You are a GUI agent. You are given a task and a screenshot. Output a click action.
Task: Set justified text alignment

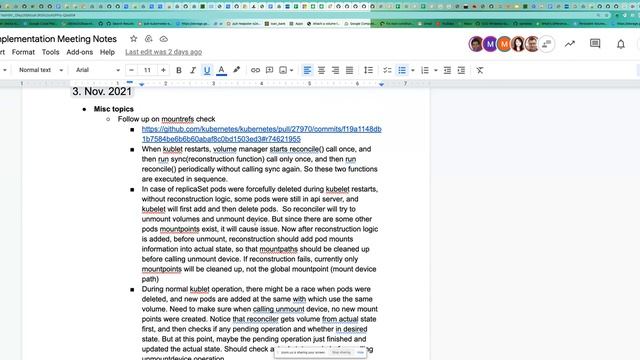(x=349, y=70)
